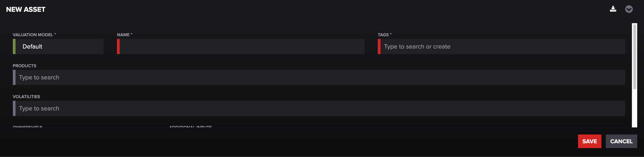Screen dimensions: 644x157
Task: Click the green status bar beside Default
Action: click(x=14, y=46)
